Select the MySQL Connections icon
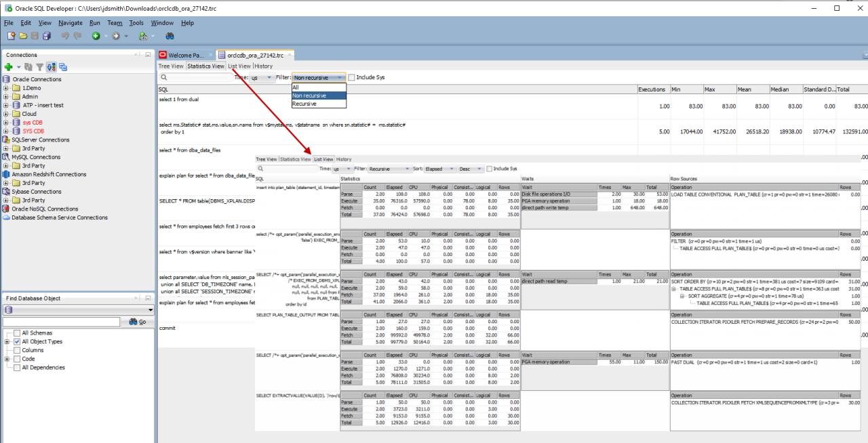This screenshot has width=868, height=443. 6,157
